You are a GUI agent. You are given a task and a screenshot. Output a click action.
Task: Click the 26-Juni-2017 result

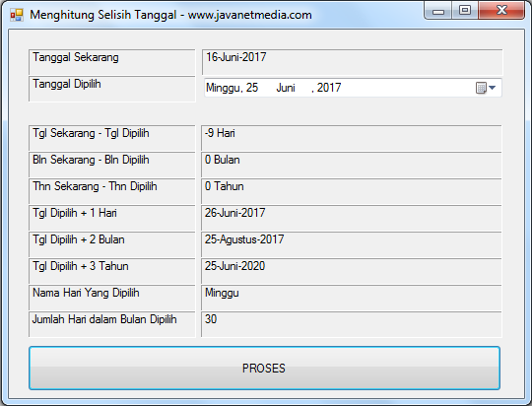pos(352,218)
